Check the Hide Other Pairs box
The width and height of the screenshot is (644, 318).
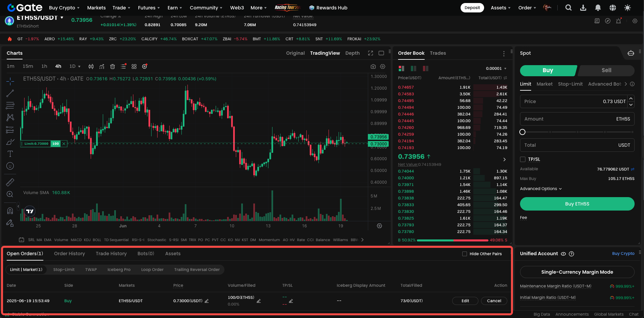[x=465, y=254]
